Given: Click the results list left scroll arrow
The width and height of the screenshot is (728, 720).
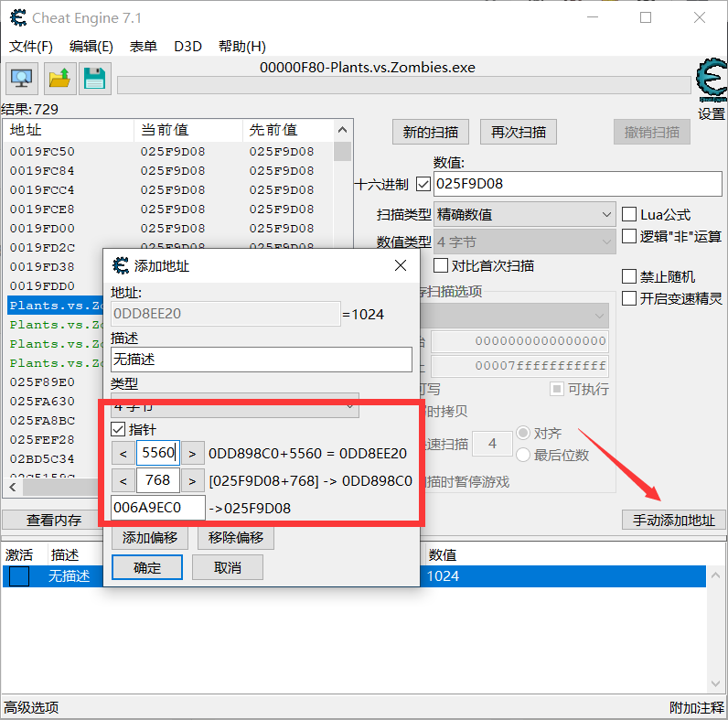Looking at the screenshot, I should (x=13, y=488).
